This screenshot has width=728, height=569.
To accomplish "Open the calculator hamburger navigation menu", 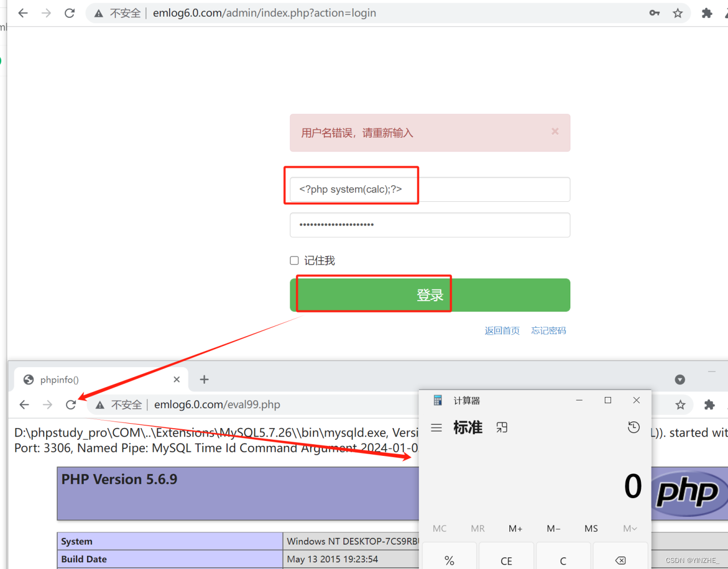I will (437, 428).
